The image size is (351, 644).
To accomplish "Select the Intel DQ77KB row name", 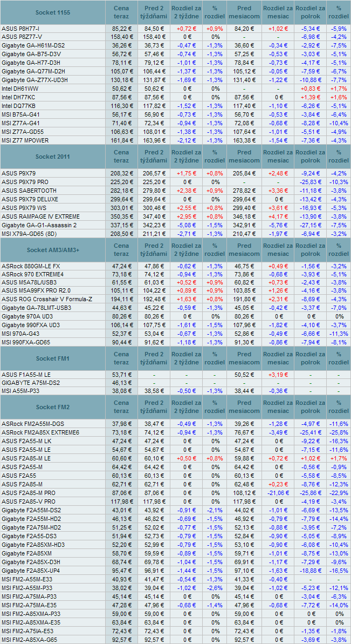I will [x=19, y=106].
